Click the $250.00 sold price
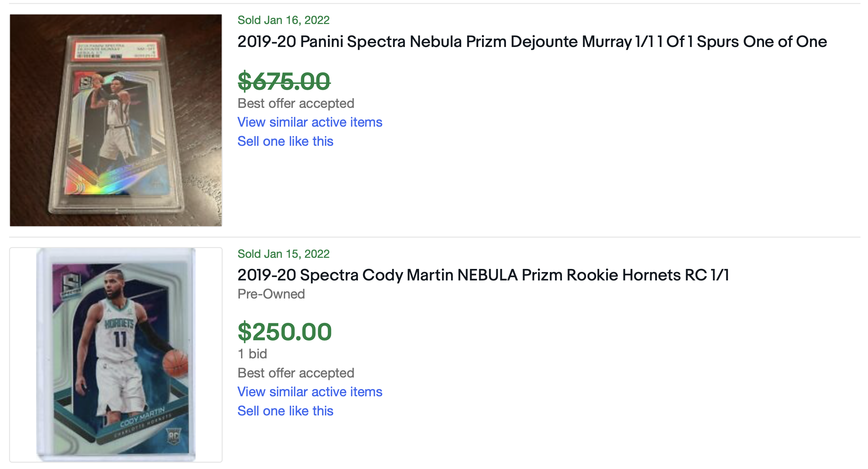 tap(284, 332)
